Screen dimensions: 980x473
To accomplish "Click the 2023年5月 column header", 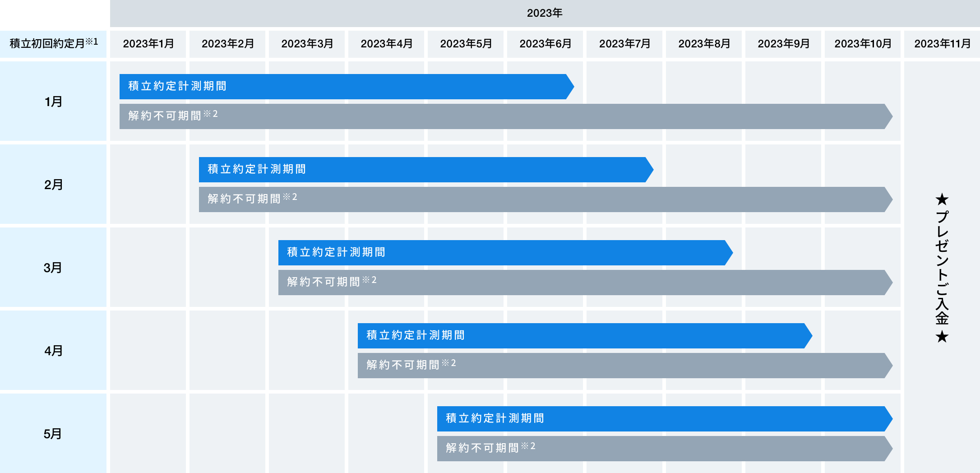I will coord(466,44).
